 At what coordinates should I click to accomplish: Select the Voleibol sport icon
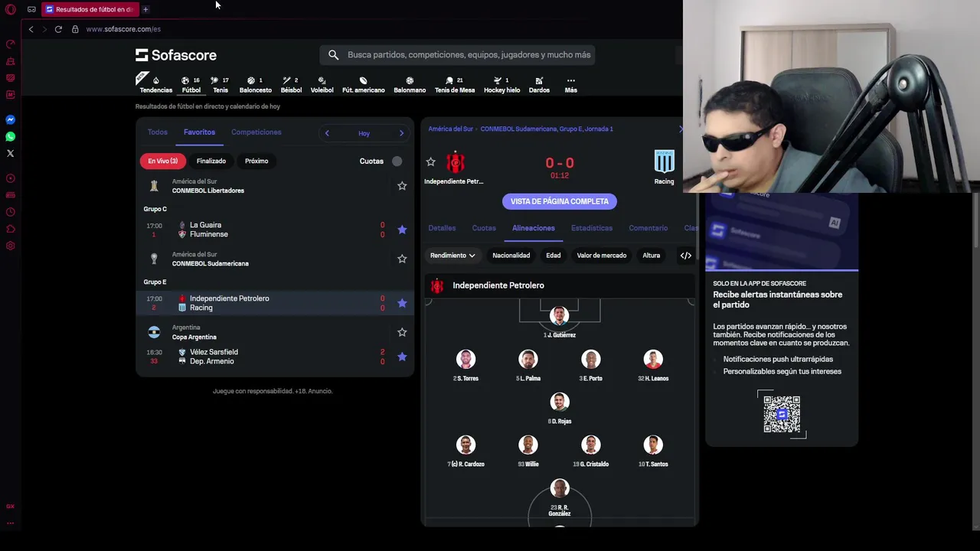click(x=322, y=84)
